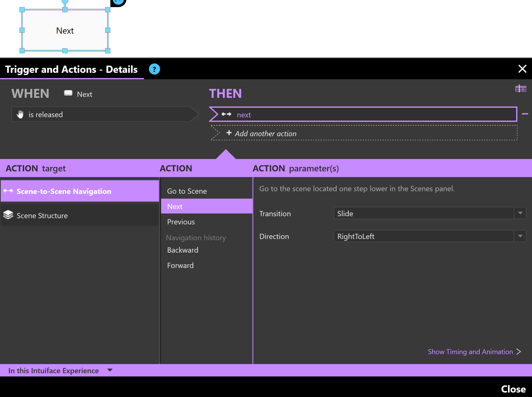532x397 pixels.
Task: Click the Trigger and Actions - Details tab title
Action: coord(71,69)
